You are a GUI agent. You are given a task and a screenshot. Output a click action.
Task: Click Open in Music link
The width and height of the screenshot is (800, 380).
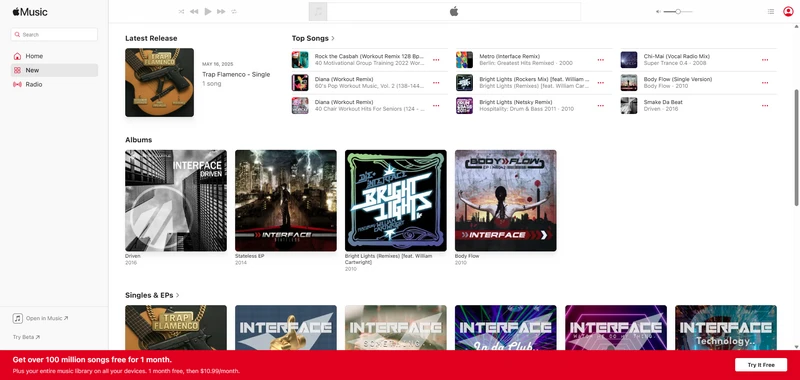tap(41, 318)
